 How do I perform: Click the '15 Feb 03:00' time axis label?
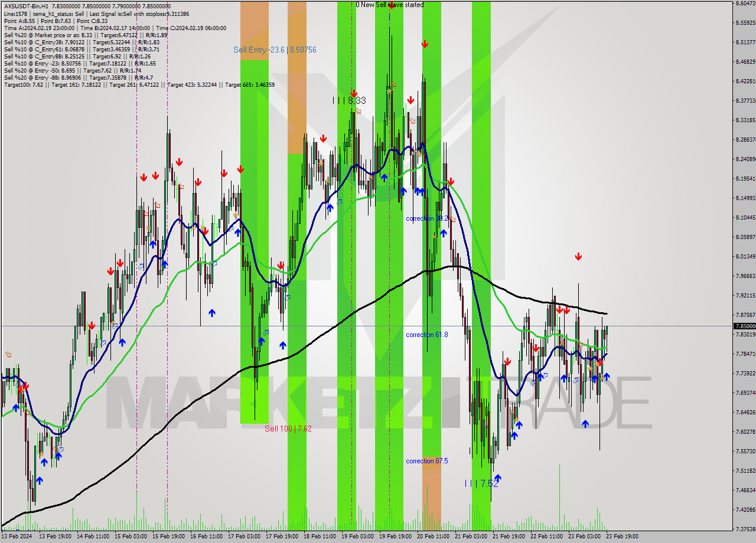pyautogui.click(x=131, y=536)
